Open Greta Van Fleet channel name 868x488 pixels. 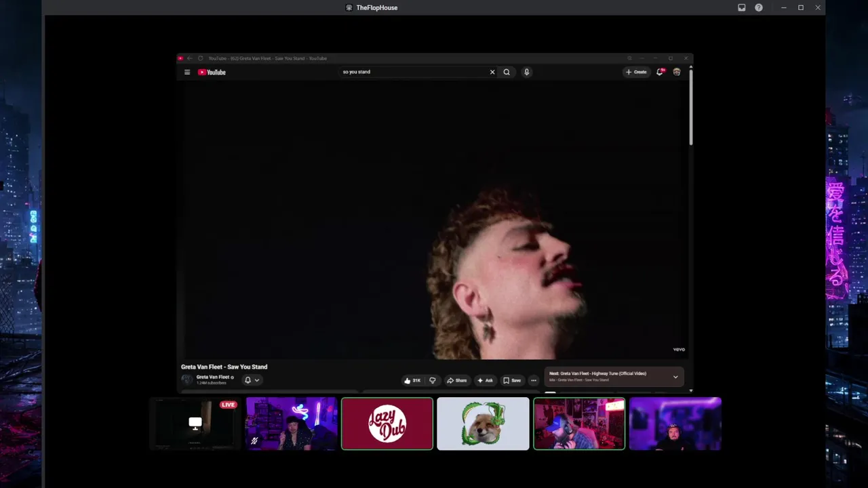(x=213, y=377)
